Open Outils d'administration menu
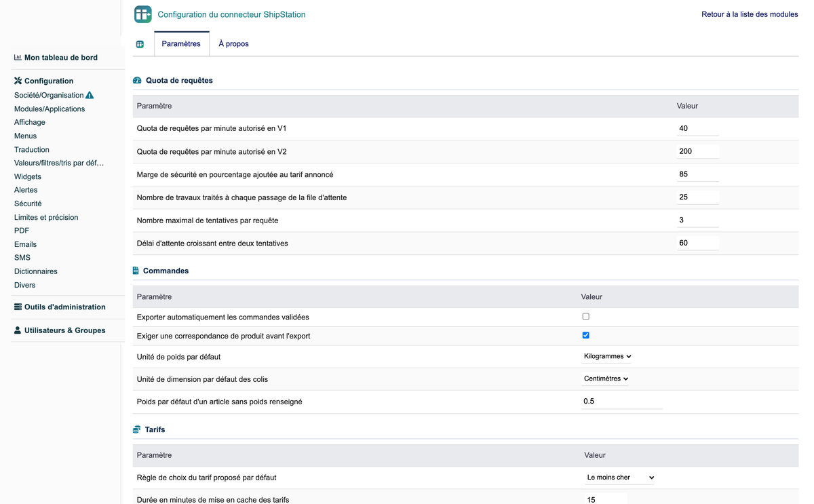814x504 pixels. (x=65, y=307)
